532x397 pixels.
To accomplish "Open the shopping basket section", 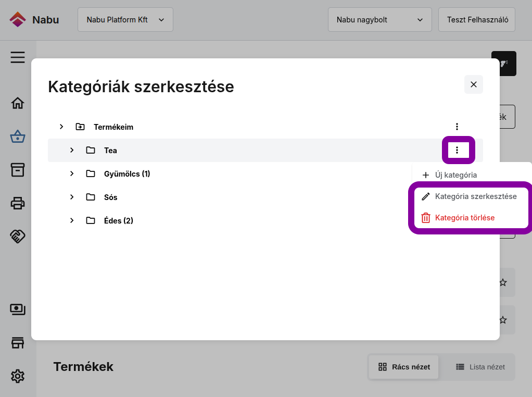I will click(18, 137).
